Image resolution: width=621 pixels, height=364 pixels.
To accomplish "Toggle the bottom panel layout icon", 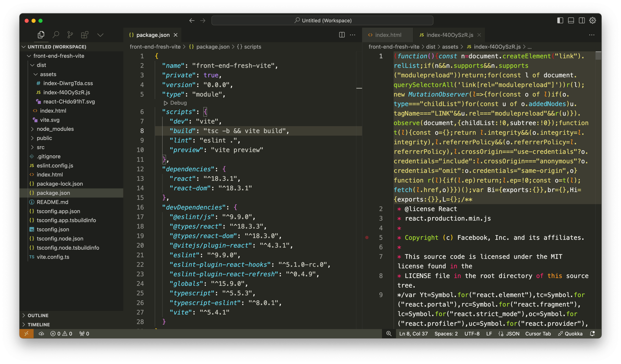I will pyautogui.click(x=571, y=20).
